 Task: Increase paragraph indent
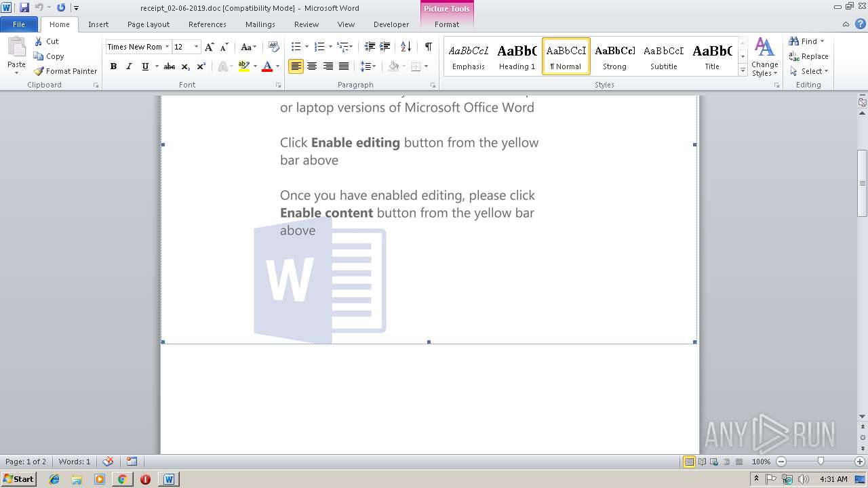point(384,47)
